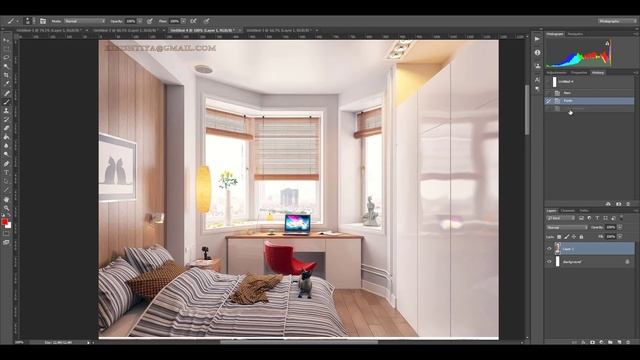The height and width of the screenshot is (360, 640).
Task: Select the Eraser tool
Action: pos(6,128)
